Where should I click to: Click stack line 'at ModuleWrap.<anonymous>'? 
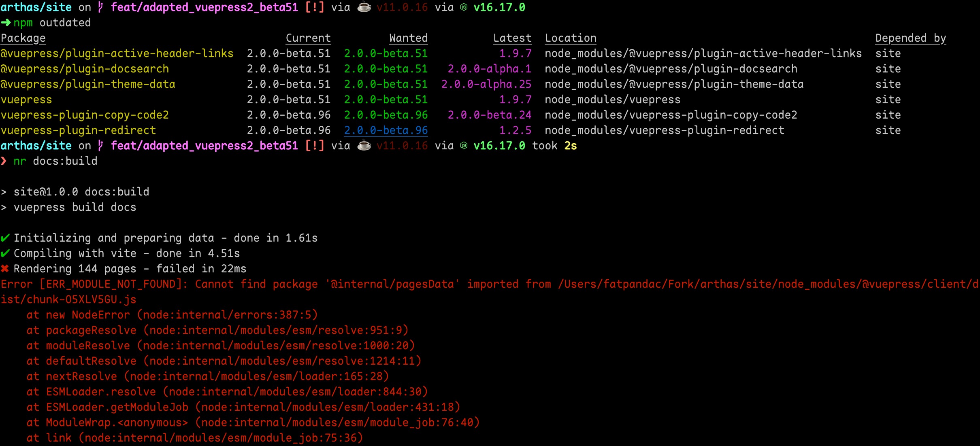tap(253, 423)
